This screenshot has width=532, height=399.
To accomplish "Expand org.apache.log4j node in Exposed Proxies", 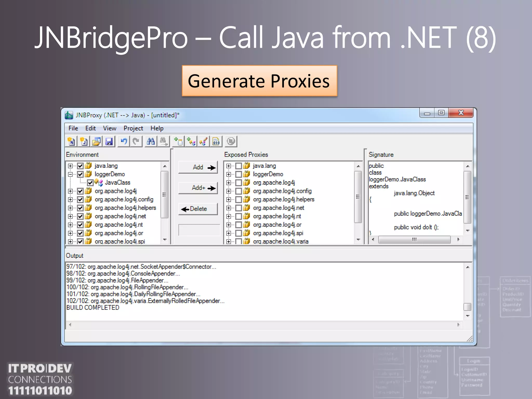I will (x=228, y=183).
